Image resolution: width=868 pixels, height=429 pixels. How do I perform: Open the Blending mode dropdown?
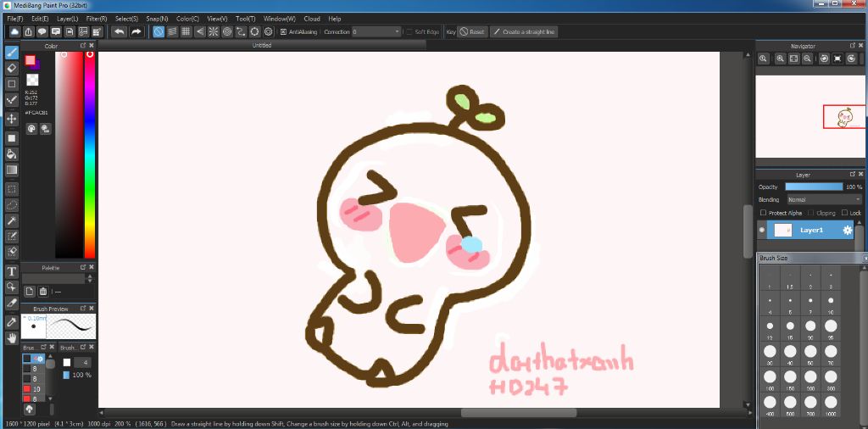point(826,199)
